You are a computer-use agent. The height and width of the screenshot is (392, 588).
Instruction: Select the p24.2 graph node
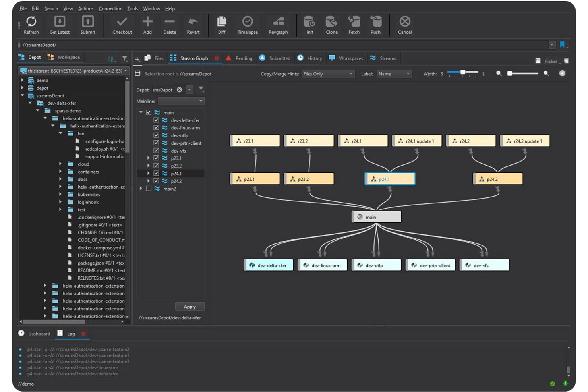pyautogui.click(x=498, y=179)
